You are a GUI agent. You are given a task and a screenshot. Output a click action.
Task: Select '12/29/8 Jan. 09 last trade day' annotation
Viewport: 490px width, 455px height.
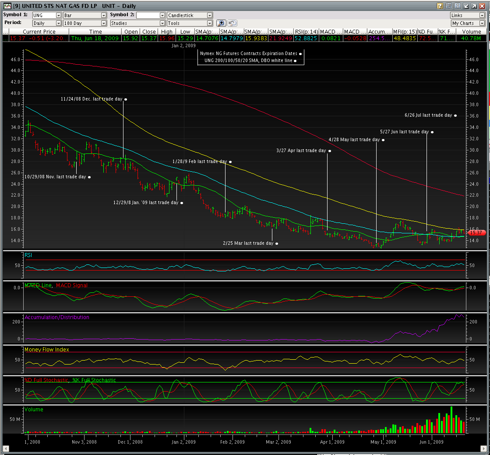[x=146, y=202]
